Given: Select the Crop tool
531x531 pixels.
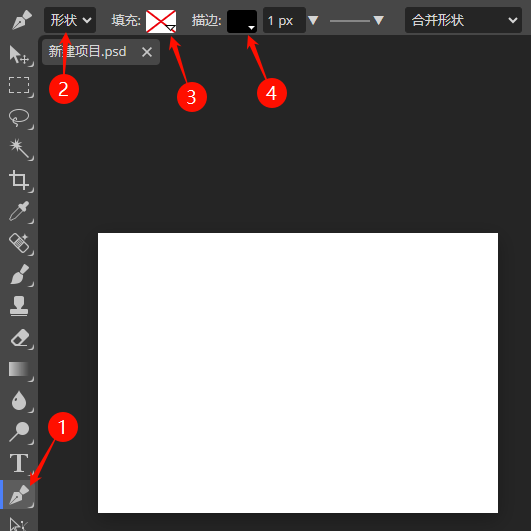Looking at the screenshot, I should click(20, 180).
